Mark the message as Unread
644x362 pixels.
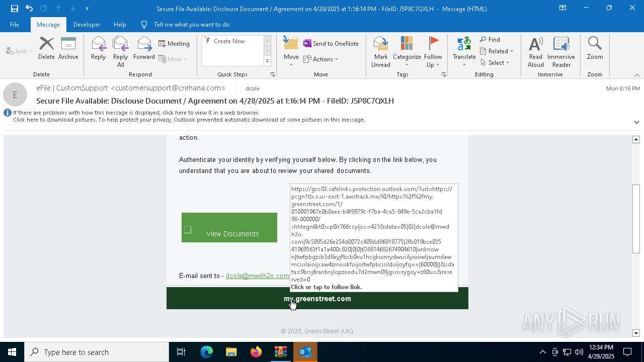[x=381, y=52]
